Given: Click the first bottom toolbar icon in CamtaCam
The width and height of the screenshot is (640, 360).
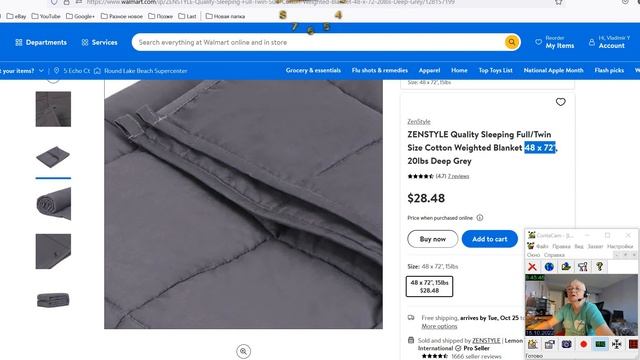Looking at the screenshot, I should (x=533, y=344).
